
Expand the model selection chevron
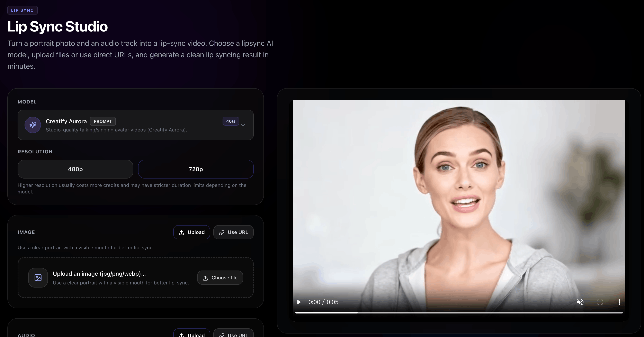243,125
